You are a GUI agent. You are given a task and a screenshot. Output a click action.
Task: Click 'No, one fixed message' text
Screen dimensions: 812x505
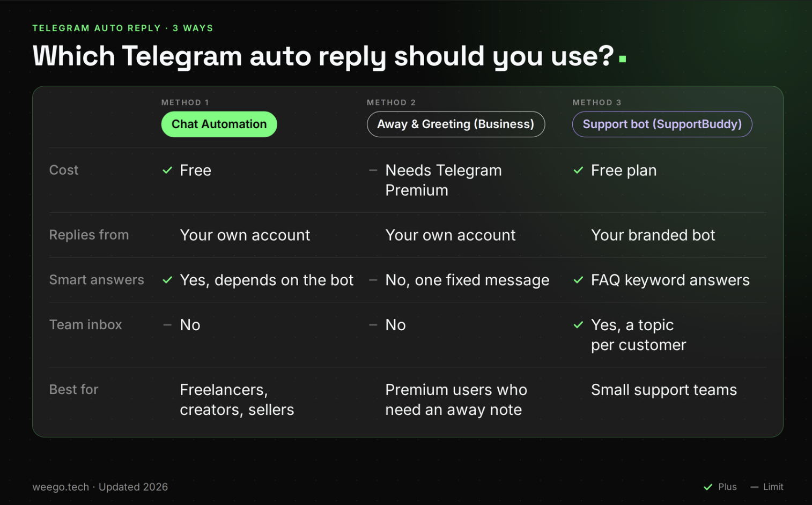pyautogui.click(x=467, y=280)
